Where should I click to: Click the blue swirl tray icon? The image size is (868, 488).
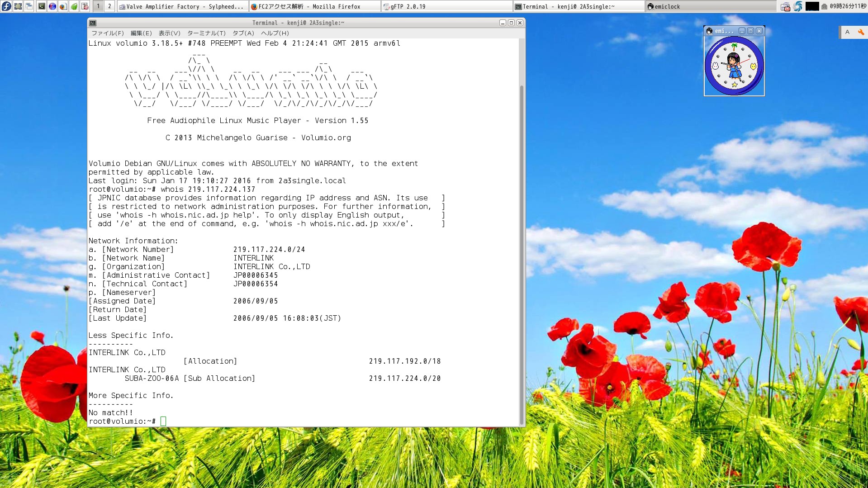[x=798, y=6]
